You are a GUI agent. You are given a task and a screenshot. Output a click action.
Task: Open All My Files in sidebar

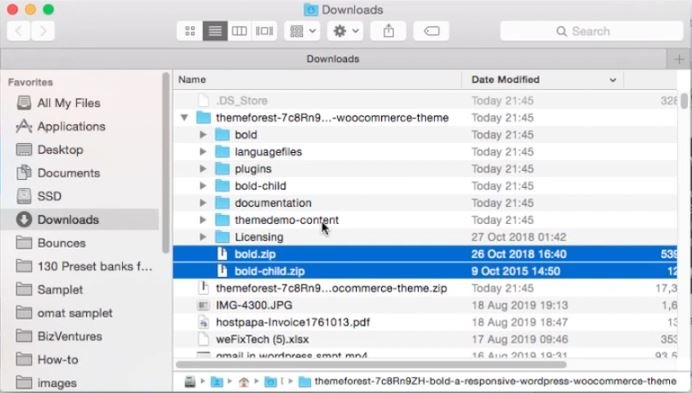tap(68, 103)
